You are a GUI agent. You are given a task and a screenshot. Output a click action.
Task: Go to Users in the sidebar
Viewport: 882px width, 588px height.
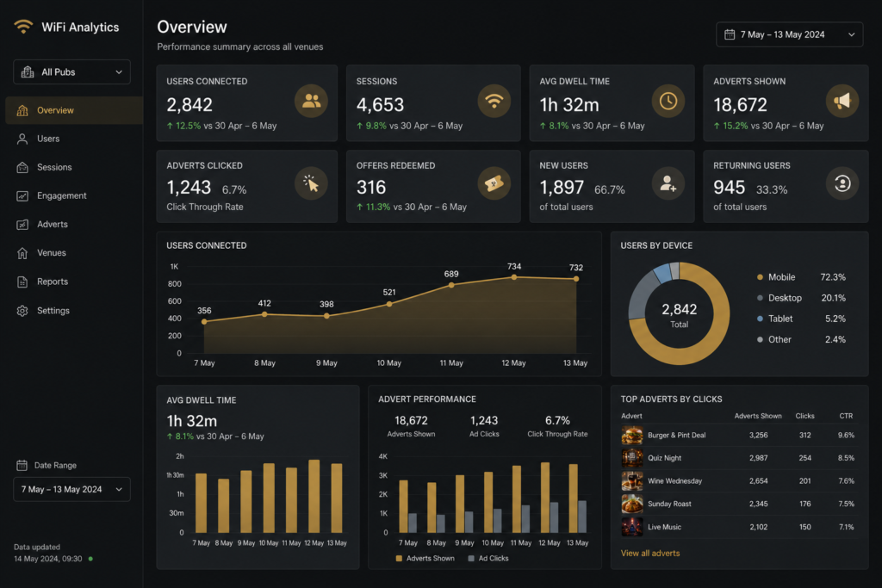click(x=48, y=139)
